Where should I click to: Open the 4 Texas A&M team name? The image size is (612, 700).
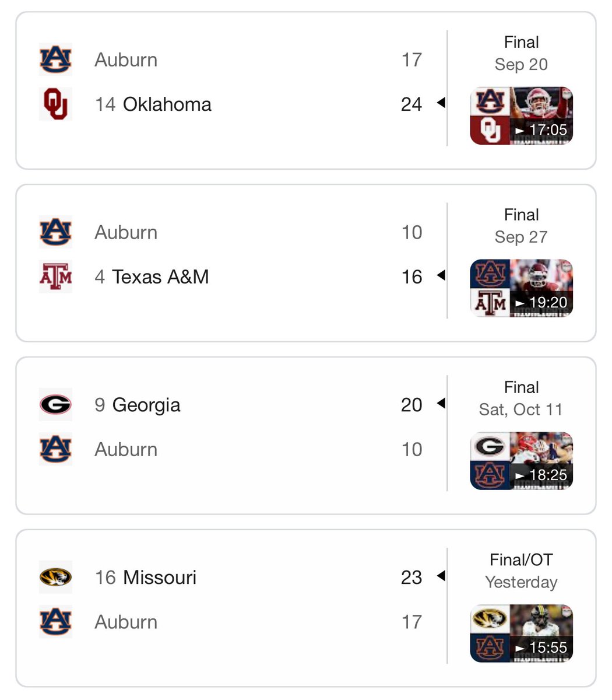point(152,276)
